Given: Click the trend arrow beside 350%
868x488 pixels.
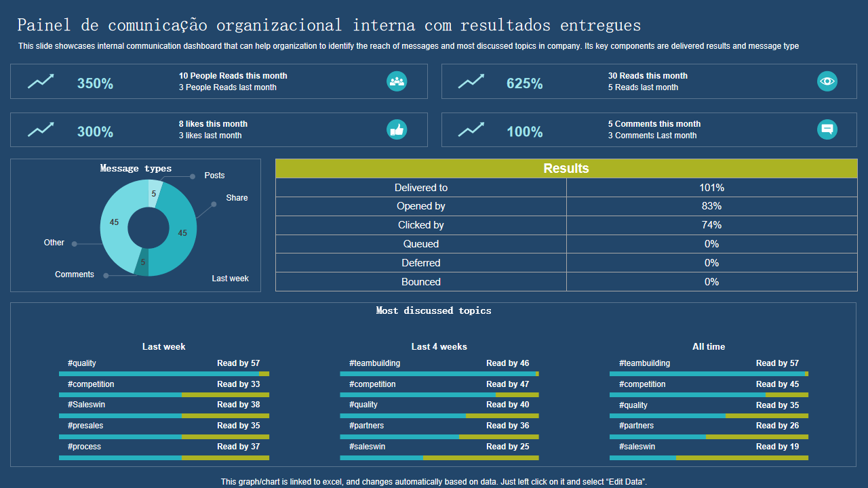Looking at the screenshot, I should coord(41,81).
